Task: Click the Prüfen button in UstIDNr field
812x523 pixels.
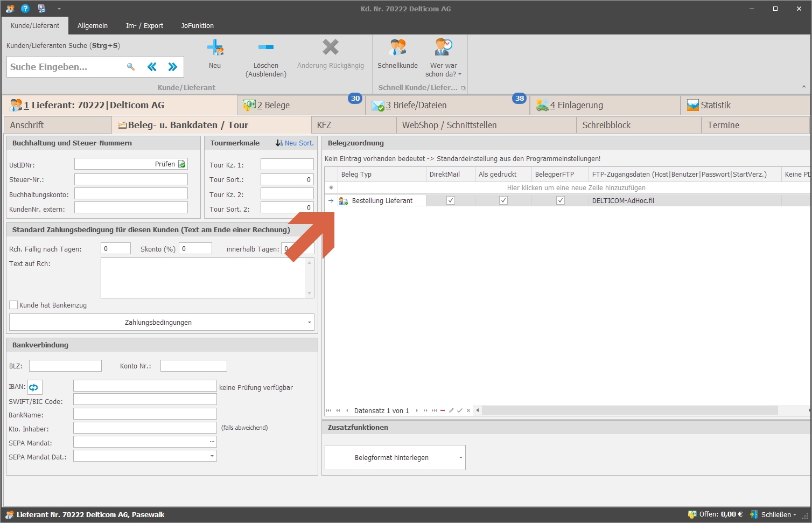Action: click(170, 164)
